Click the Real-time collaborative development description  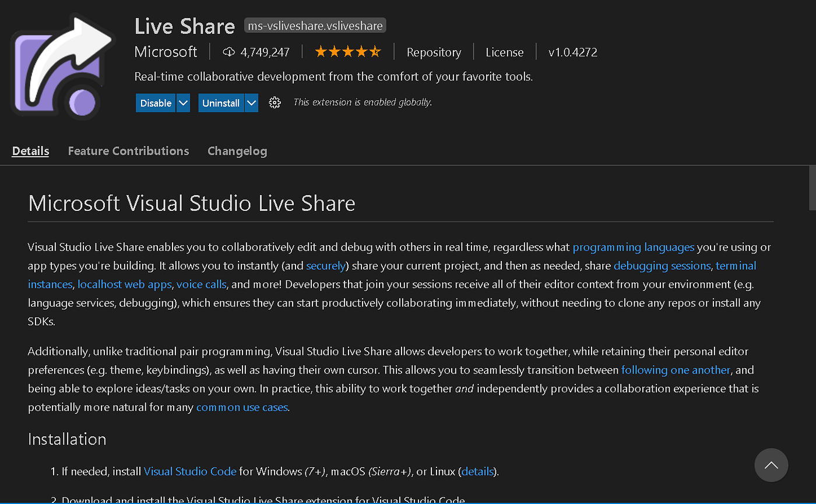click(334, 76)
